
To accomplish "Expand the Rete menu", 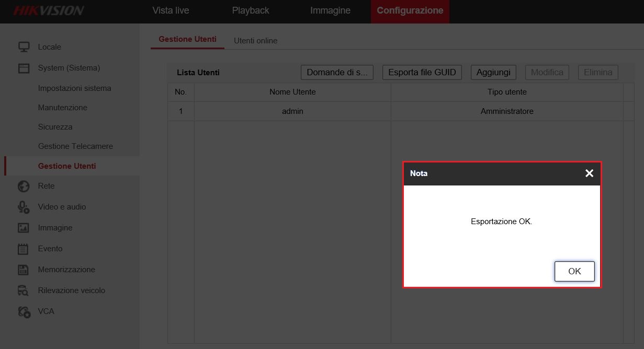I will pyautogui.click(x=46, y=186).
